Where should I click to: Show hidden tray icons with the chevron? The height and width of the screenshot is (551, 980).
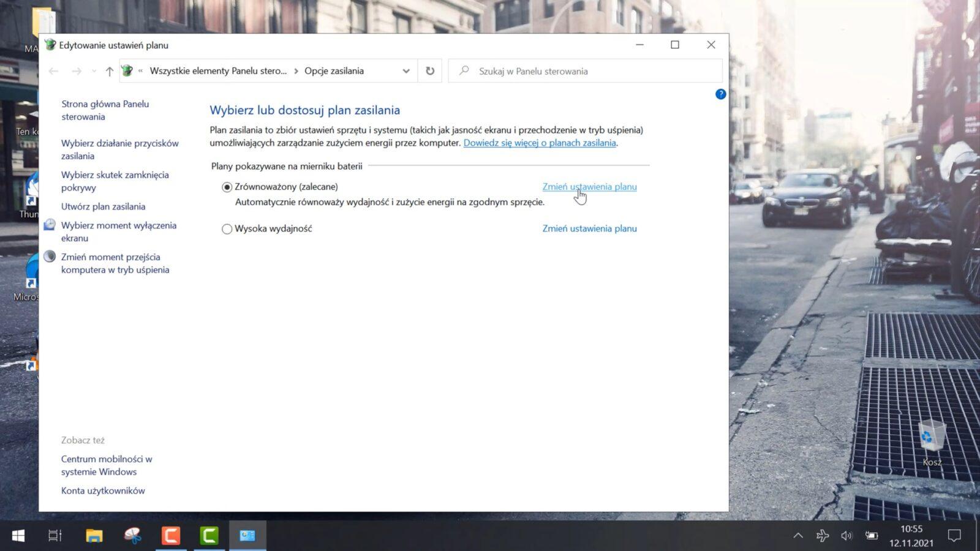coord(797,536)
